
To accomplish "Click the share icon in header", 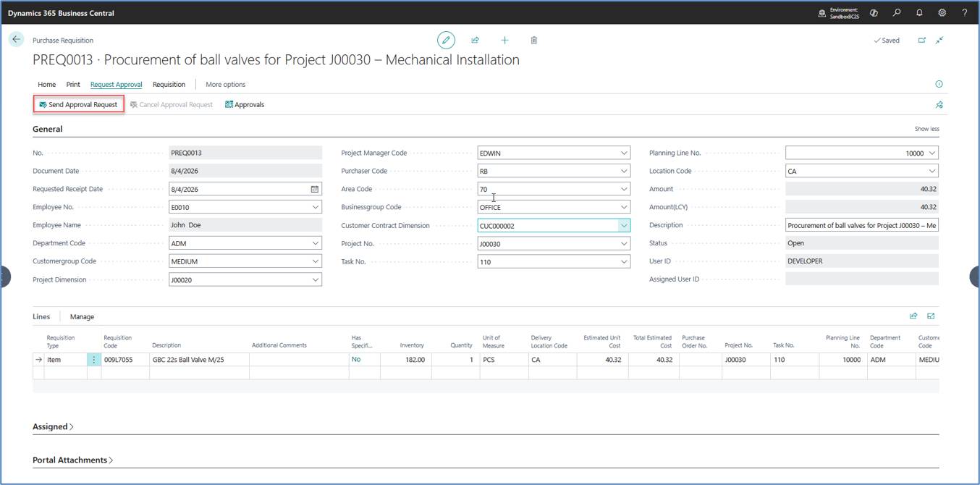I will point(475,40).
